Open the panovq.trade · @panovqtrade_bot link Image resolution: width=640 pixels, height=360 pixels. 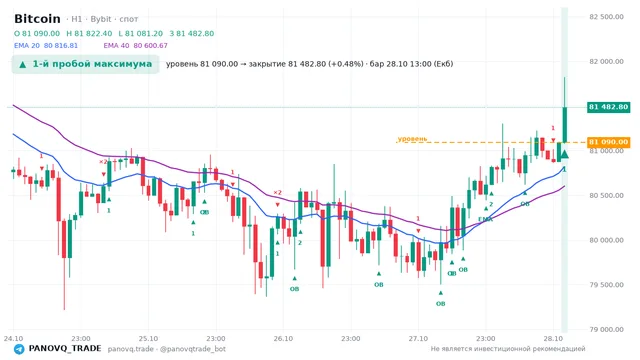tap(167, 349)
